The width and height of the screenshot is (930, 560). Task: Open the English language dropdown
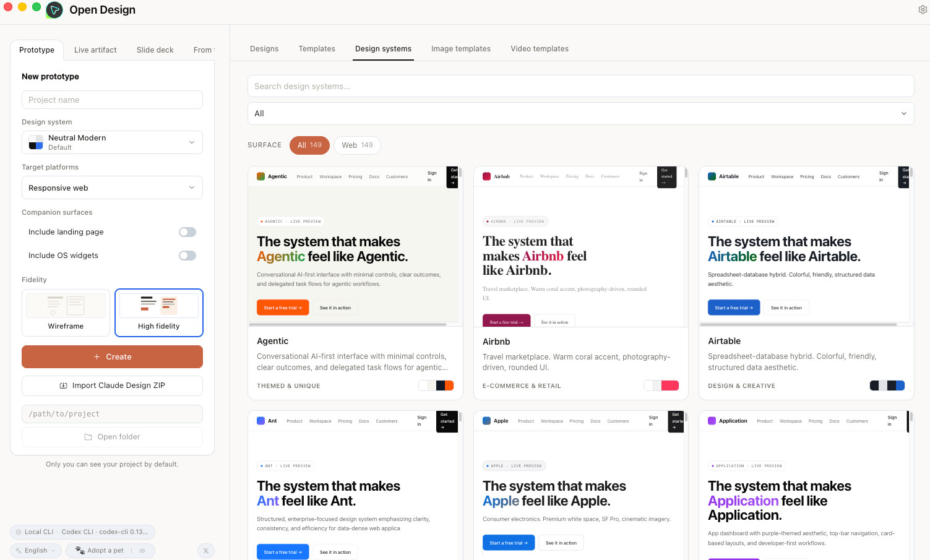36,550
